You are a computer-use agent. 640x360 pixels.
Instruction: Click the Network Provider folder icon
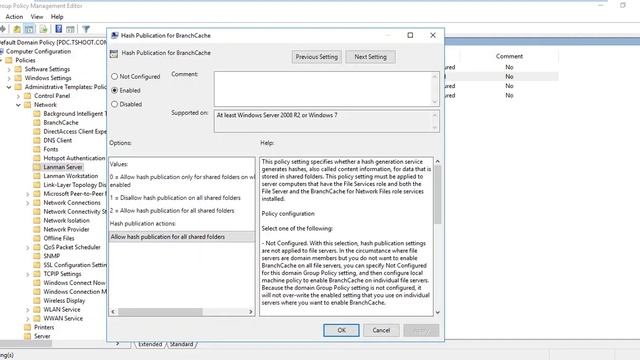point(37,229)
